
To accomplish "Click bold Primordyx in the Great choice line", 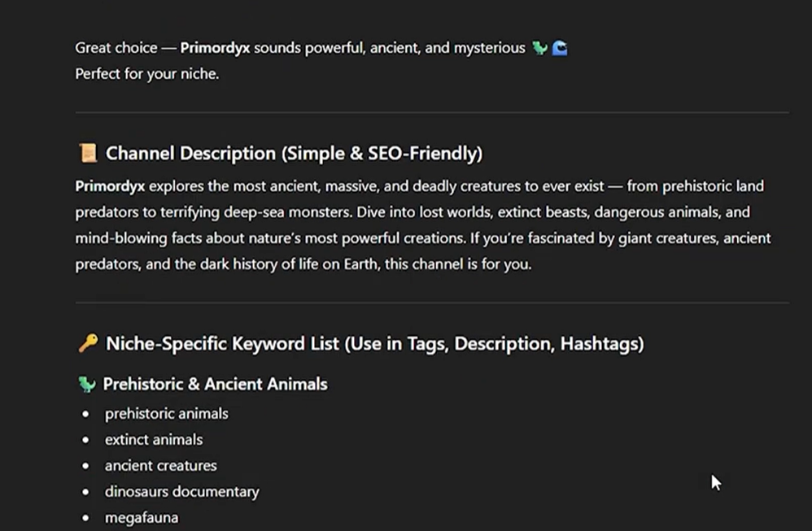I will [x=215, y=48].
